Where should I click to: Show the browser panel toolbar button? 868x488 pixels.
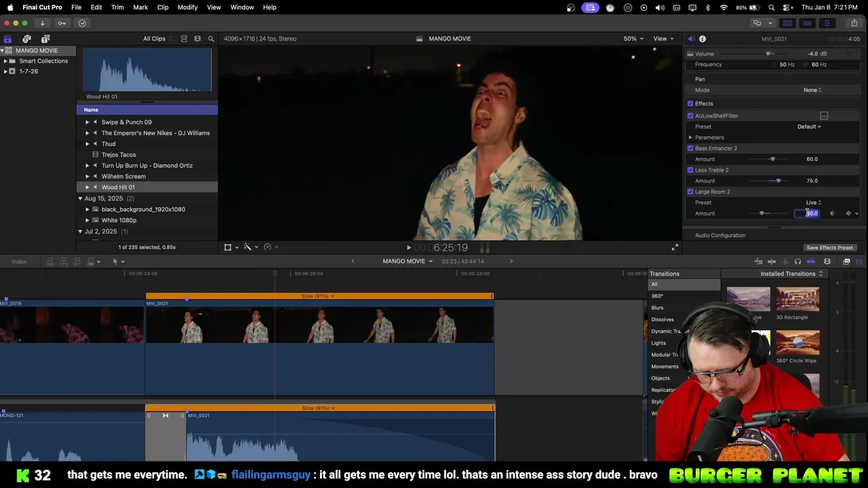tap(788, 23)
